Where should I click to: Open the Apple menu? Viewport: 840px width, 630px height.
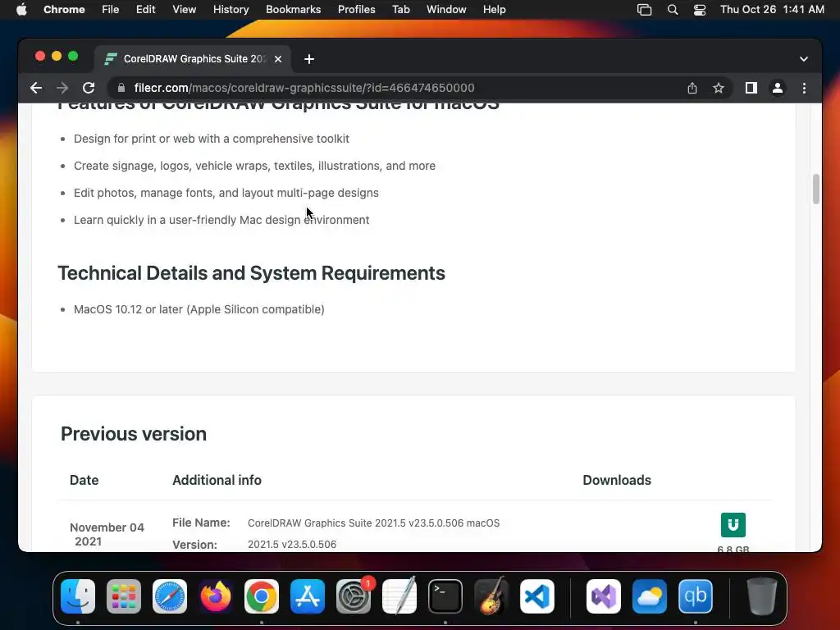coord(21,10)
